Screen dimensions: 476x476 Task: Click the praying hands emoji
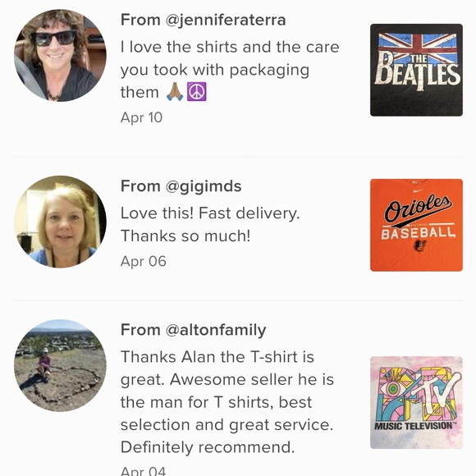pyautogui.click(x=175, y=92)
